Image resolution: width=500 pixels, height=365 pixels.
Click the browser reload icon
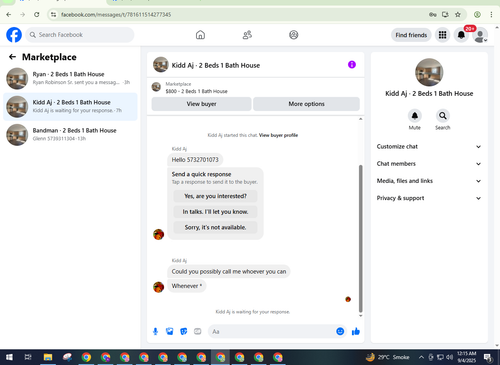37,14
